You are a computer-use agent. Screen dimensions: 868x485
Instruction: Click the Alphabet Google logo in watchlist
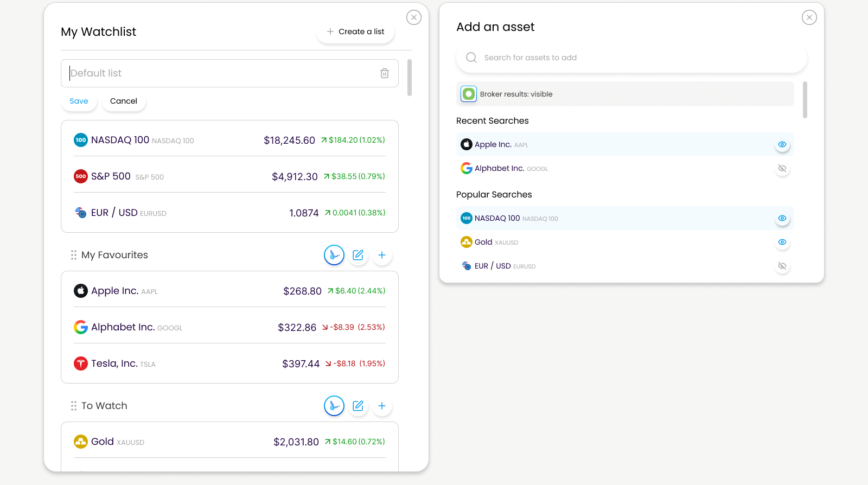[x=81, y=327]
